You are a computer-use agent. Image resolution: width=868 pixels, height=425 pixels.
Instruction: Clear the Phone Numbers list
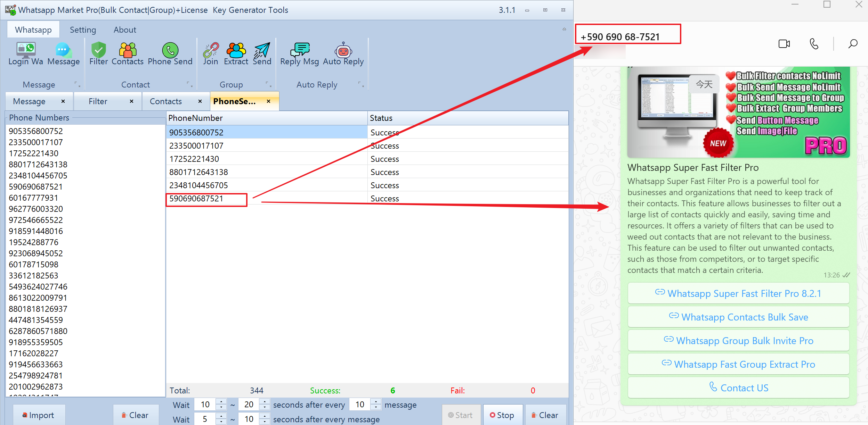click(x=136, y=415)
